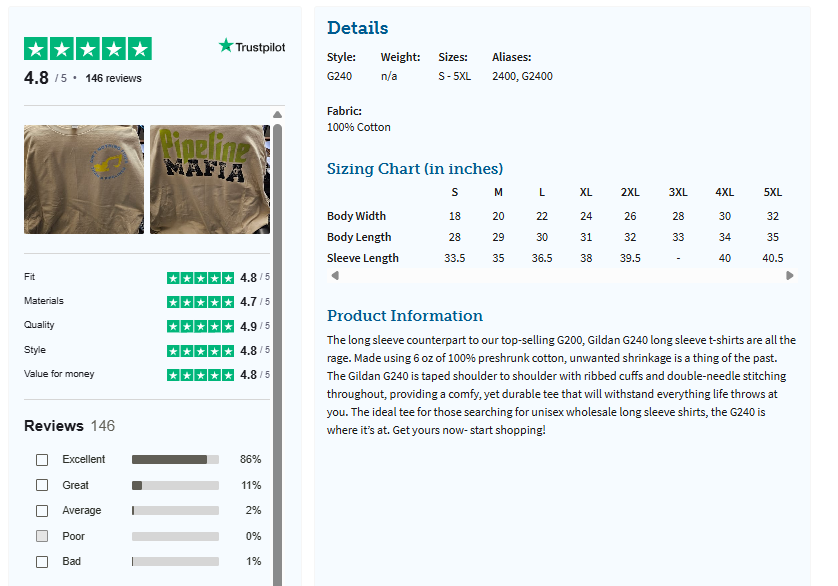Click the weight value n/a

pyautogui.click(x=389, y=76)
